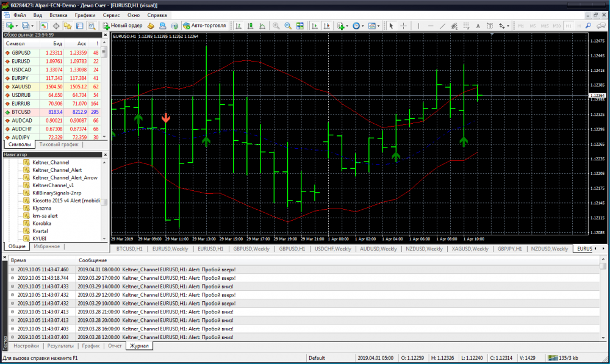The height and width of the screenshot is (364, 610).
Task: Tile chart windows icon
Action: [x=300, y=26]
